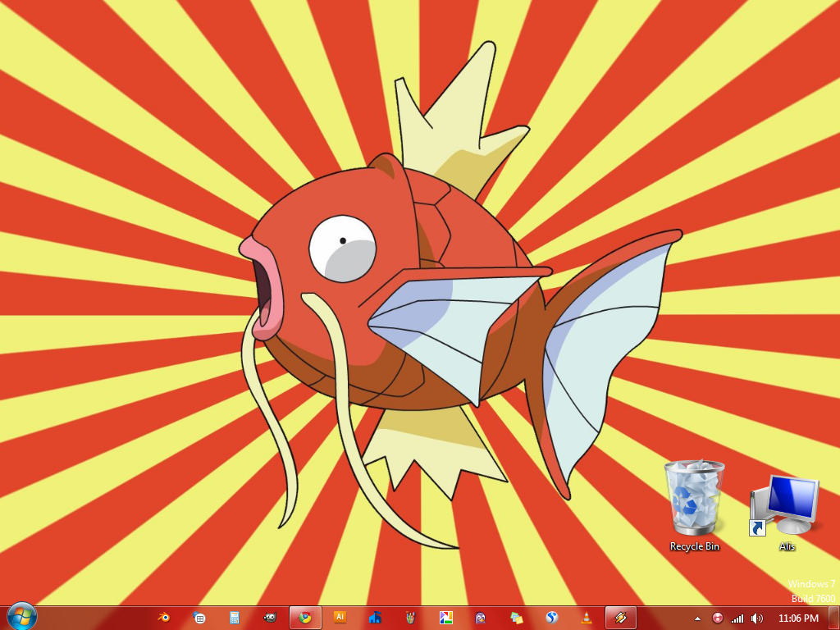Select the Recycle Bin desktop icon
The height and width of the screenshot is (630, 840).
pos(694,506)
